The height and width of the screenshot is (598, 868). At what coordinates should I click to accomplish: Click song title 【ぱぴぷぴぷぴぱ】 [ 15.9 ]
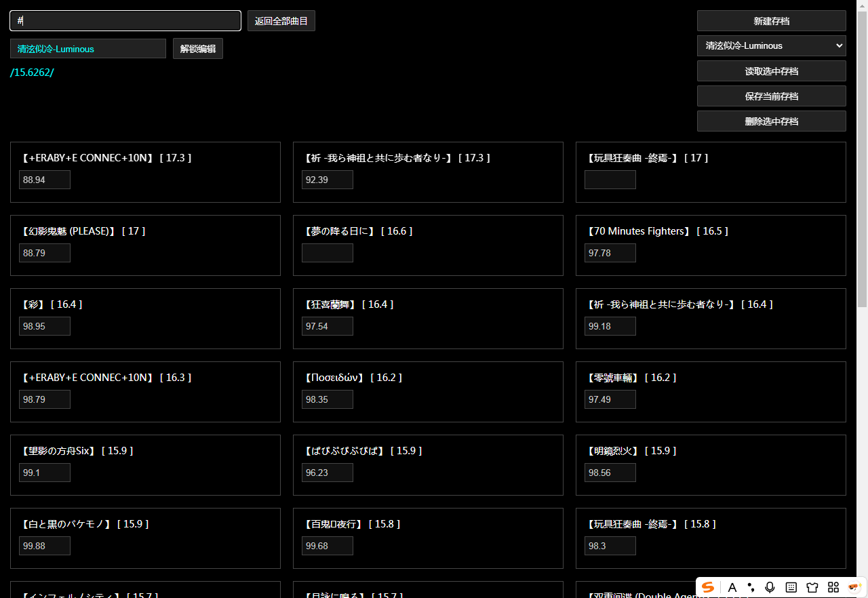pos(362,451)
